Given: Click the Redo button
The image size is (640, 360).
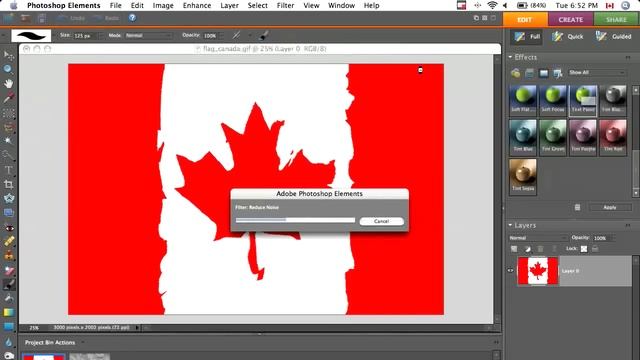Looking at the screenshot, I should point(106,18).
